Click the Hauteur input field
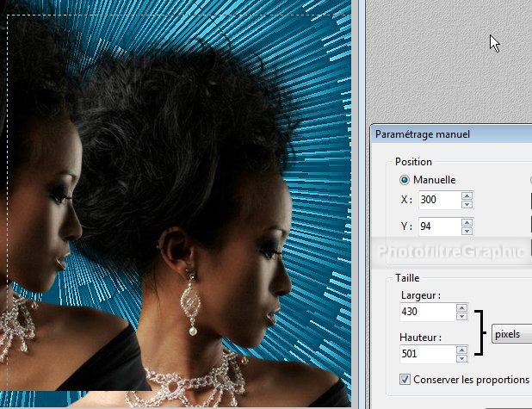The width and height of the screenshot is (532, 409). (x=428, y=354)
